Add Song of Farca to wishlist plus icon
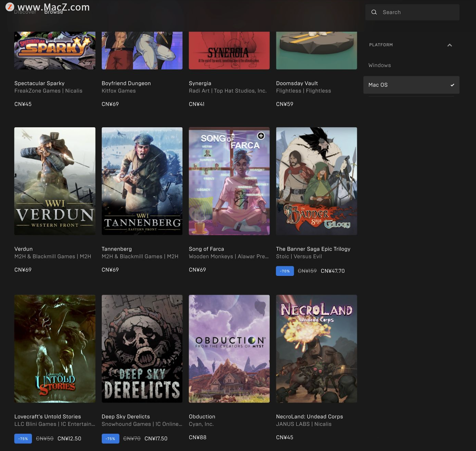The image size is (476, 451). tap(261, 136)
